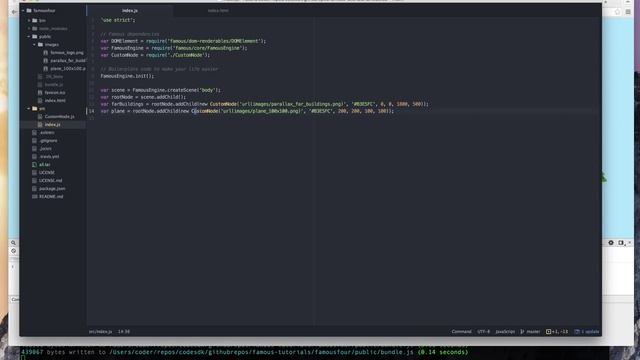
Task: Click the famous_logo.png image file icon
Action: (x=46, y=53)
